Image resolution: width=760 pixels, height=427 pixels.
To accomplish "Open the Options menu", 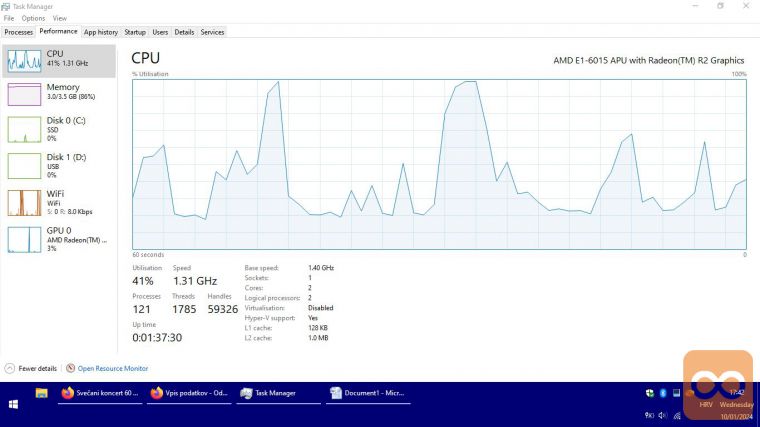I will 33,18.
